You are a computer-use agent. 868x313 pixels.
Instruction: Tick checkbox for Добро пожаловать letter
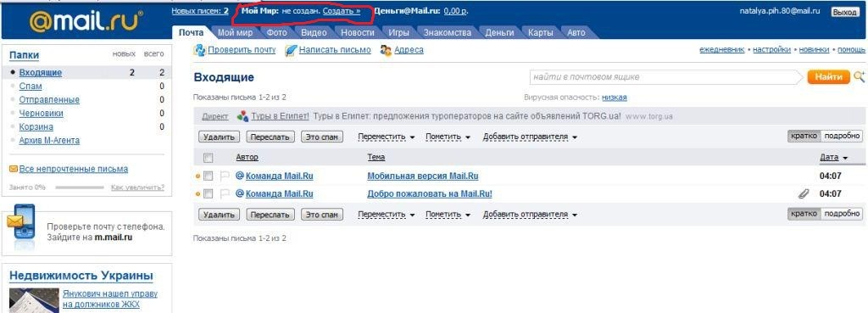click(x=209, y=194)
